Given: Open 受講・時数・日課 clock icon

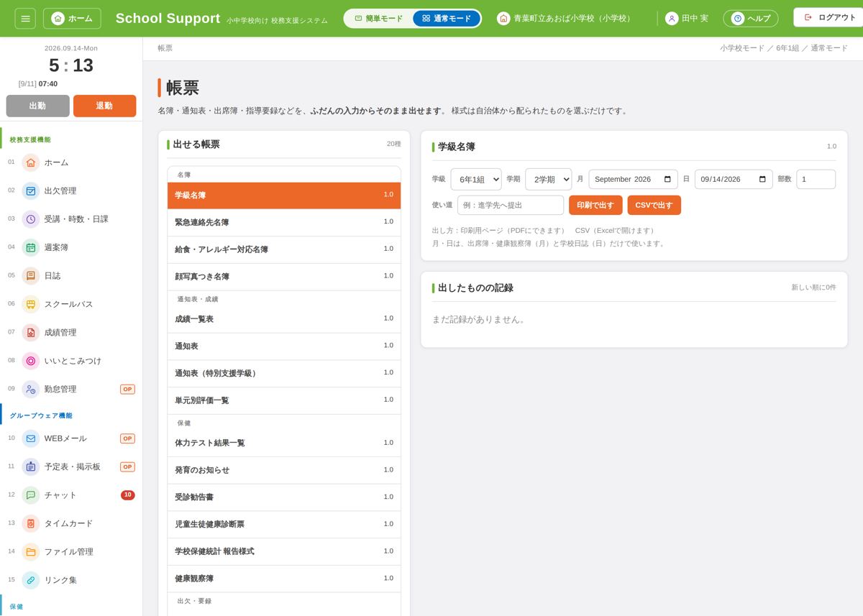Looking at the screenshot, I should 30,219.
